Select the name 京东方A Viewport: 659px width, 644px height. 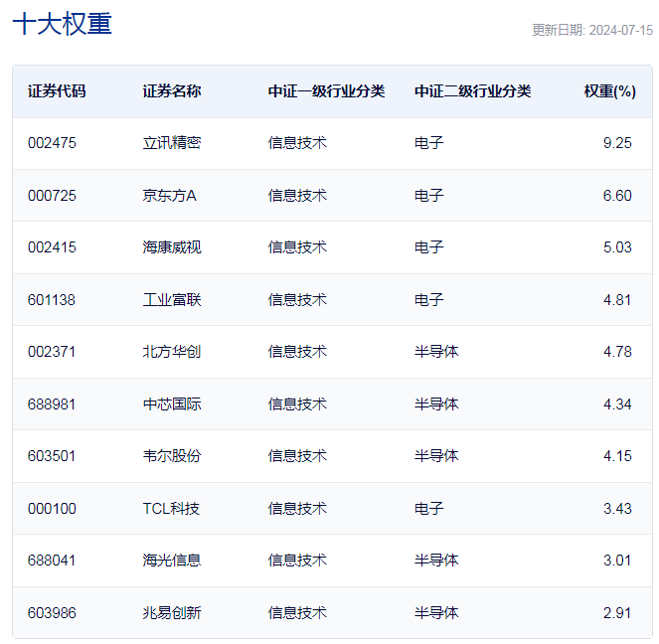click(169, 196)
